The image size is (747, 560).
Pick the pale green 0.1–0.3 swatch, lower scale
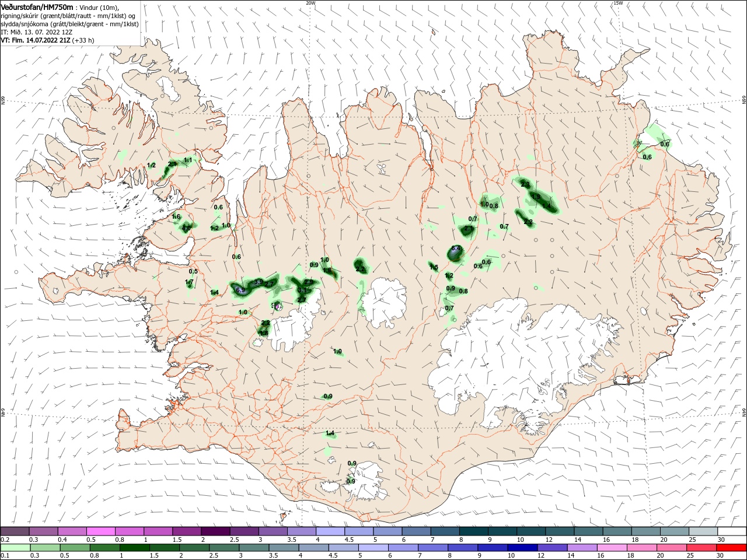click(x=15, y=548)
